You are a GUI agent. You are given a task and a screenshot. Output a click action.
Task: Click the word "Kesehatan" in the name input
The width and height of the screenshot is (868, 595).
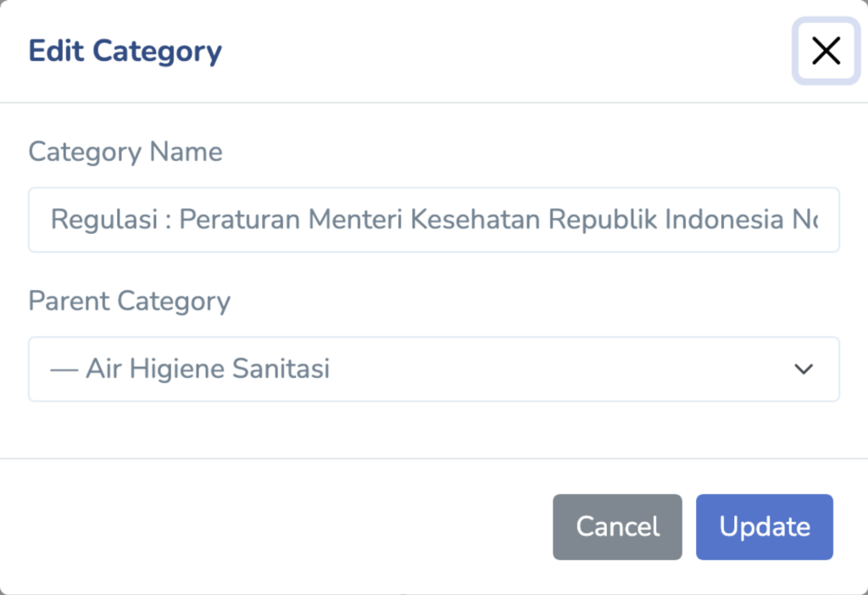(x=476, y=220)
